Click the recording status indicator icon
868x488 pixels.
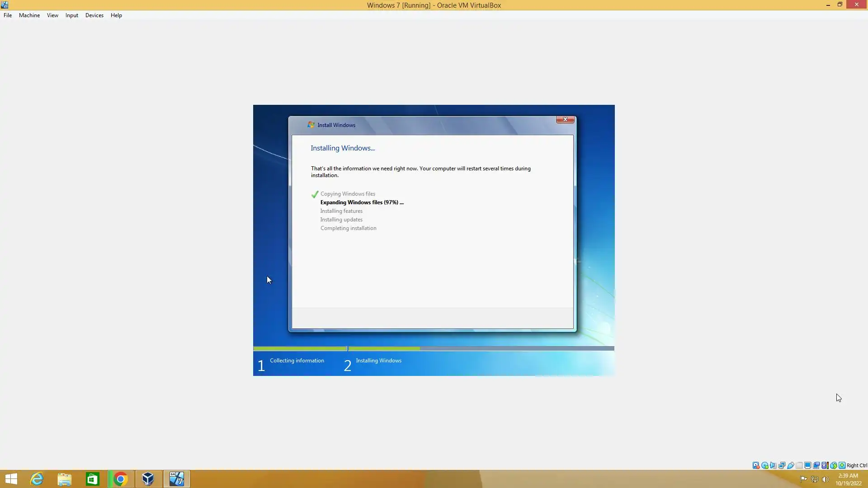click(x=816, y=465)
